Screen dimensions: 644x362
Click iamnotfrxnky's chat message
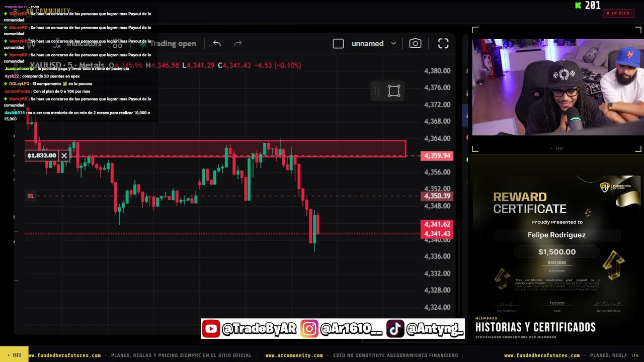click(x=47, y=92)
